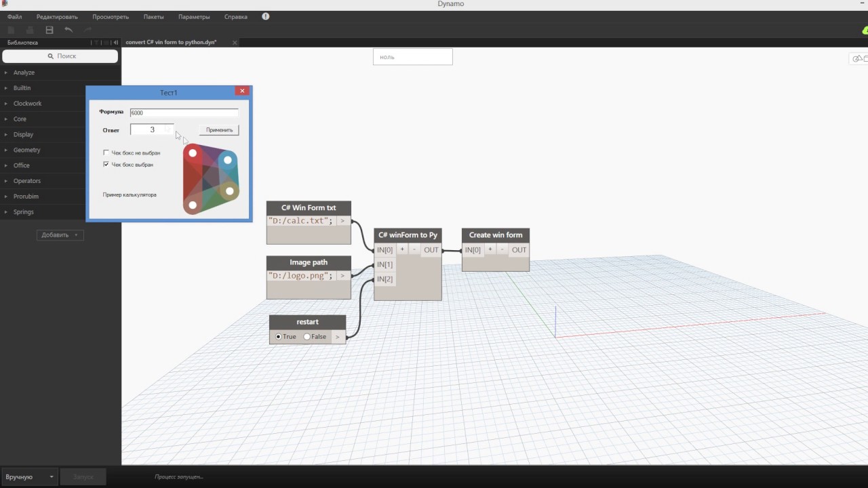Viewport: 868px width, 488px height.
Task: Collapse the library panel with arrow icon
Action: pyautogui.click(x=115, y=43)
